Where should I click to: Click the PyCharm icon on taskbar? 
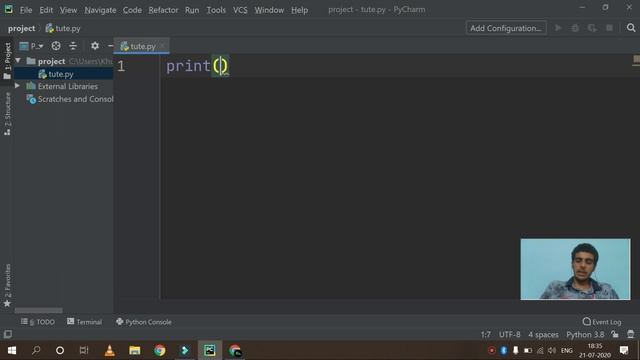(x=210, y=350)
